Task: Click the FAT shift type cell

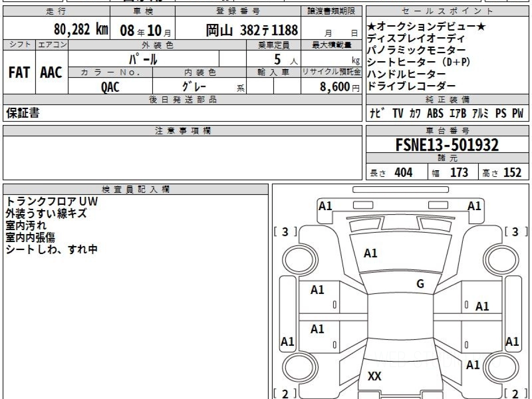Action: pyautogui.click(x=19, y=73)
